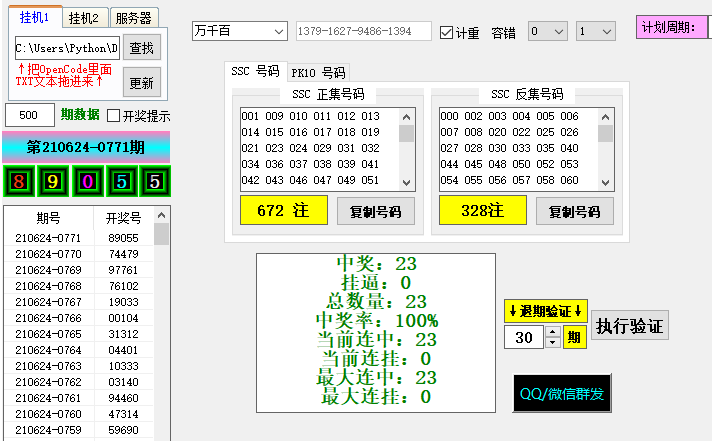Click the 期号 column header
Screen dimensions: 712x441
pos(49,218)
